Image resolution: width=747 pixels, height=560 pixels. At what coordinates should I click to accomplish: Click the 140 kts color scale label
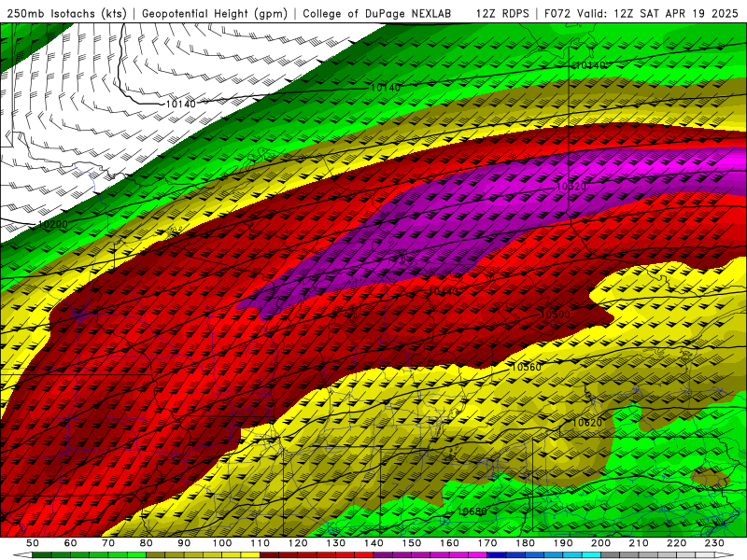374,543
